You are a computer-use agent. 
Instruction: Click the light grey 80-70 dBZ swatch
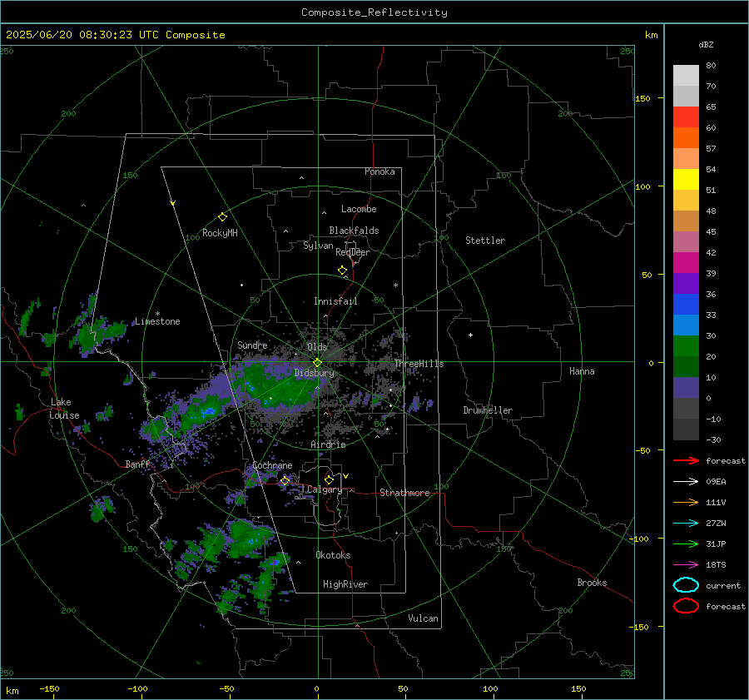(x=686, y=76)
